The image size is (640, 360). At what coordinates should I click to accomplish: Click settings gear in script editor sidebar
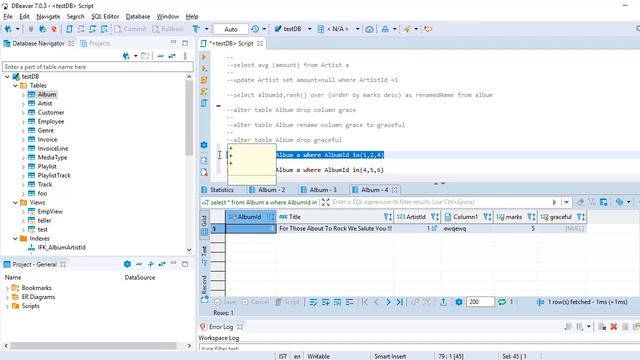pyautogui.click(x=204, y=145)
